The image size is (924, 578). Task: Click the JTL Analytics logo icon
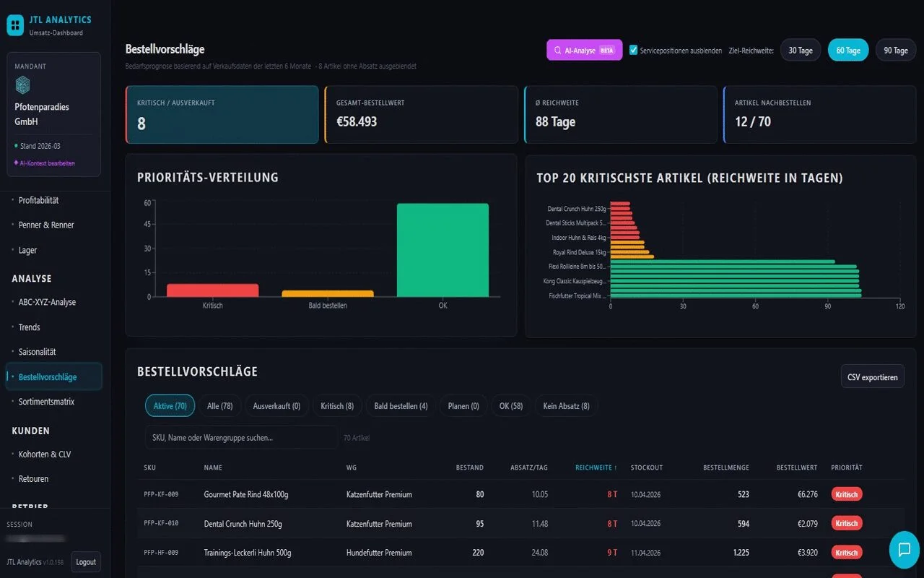[x=15, y=25]
